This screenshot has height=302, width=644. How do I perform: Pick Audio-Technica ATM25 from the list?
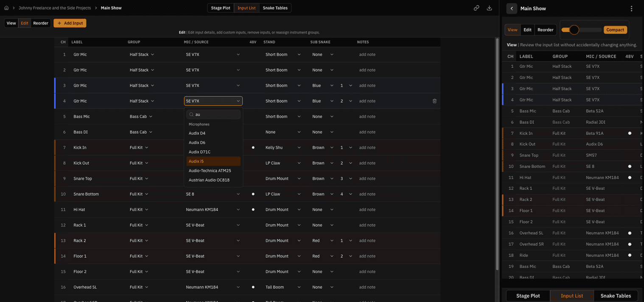[213, 171]
